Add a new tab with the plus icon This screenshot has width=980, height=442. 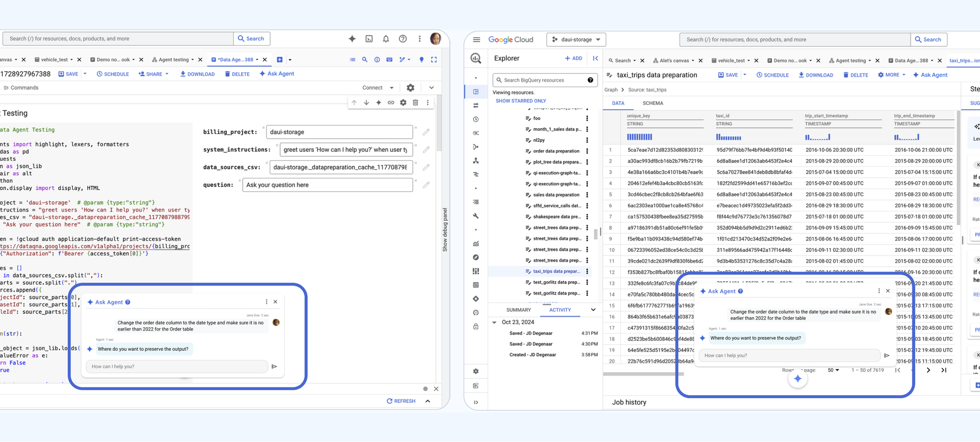[x=280, y=60]
